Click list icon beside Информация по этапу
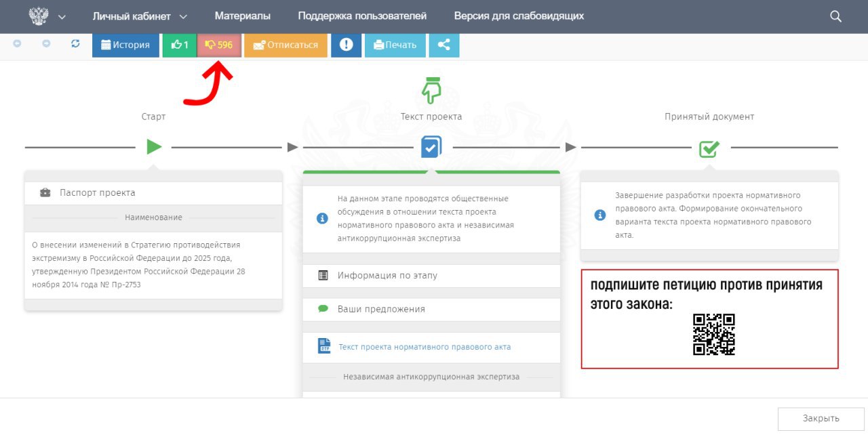Viewport: 868px width, 439px height. pyautogui.click(x=323, y=276)
